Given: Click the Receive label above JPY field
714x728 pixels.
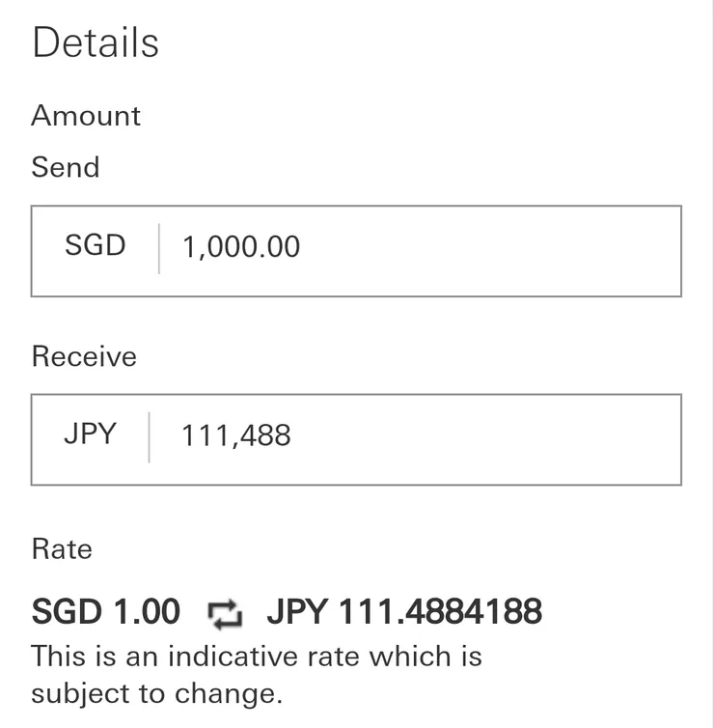Looking at the screenshot, I should tap(84, 356).
